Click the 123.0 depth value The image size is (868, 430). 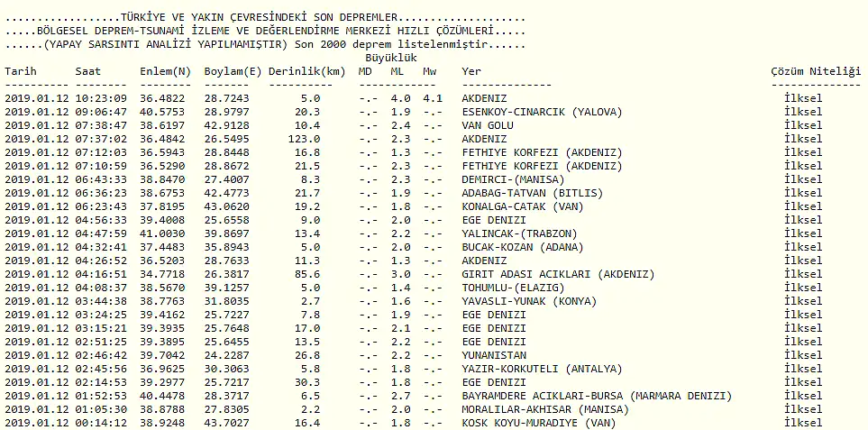point(306,139)
